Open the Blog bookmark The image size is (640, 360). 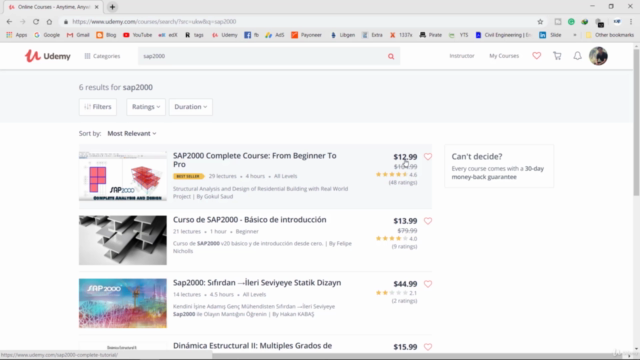(106, 35)
